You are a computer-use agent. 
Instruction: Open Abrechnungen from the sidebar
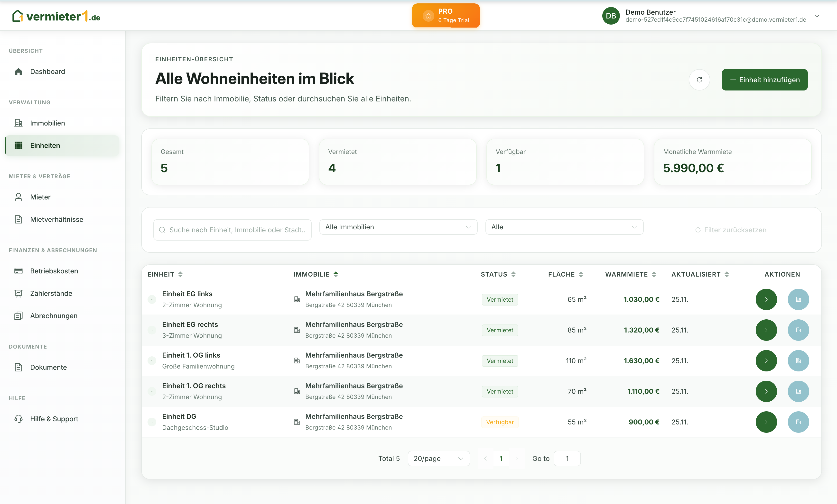(53, 316)
